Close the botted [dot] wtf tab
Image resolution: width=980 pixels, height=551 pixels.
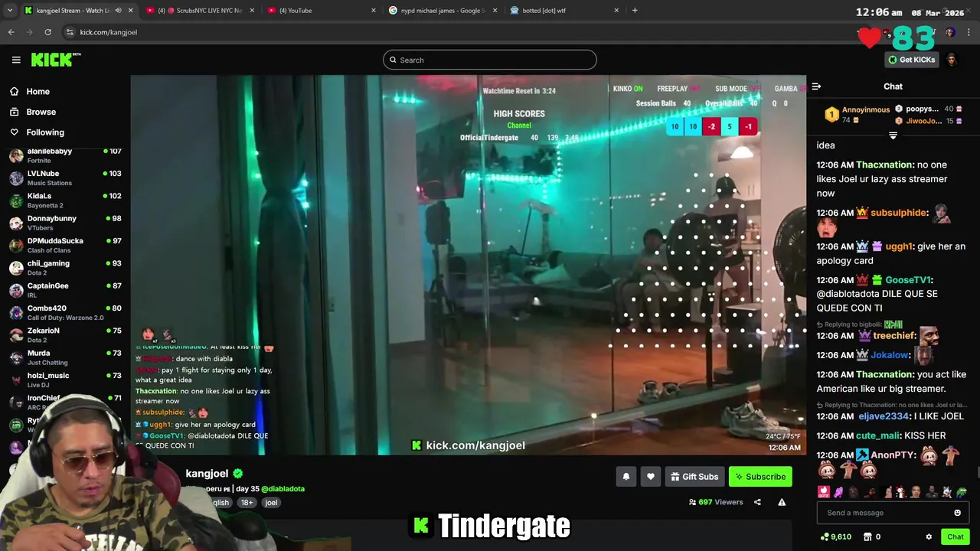coord(616,11)
